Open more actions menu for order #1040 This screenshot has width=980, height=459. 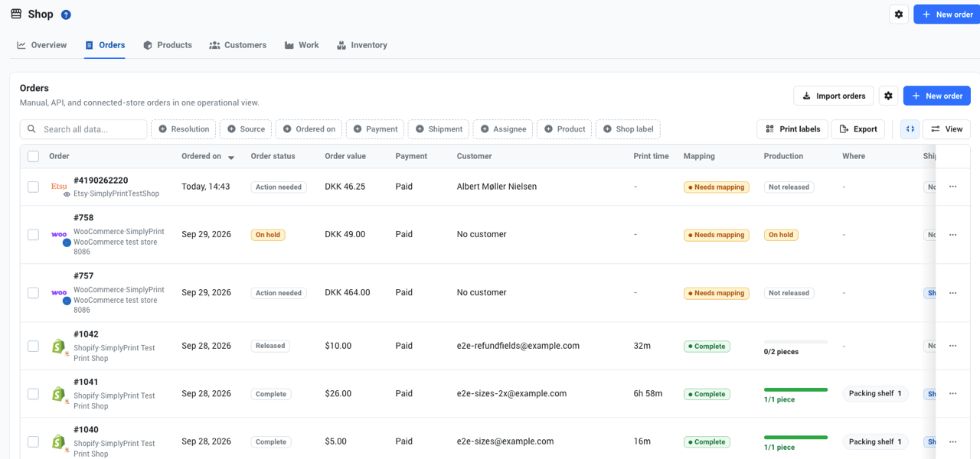[x=952, y=441]
